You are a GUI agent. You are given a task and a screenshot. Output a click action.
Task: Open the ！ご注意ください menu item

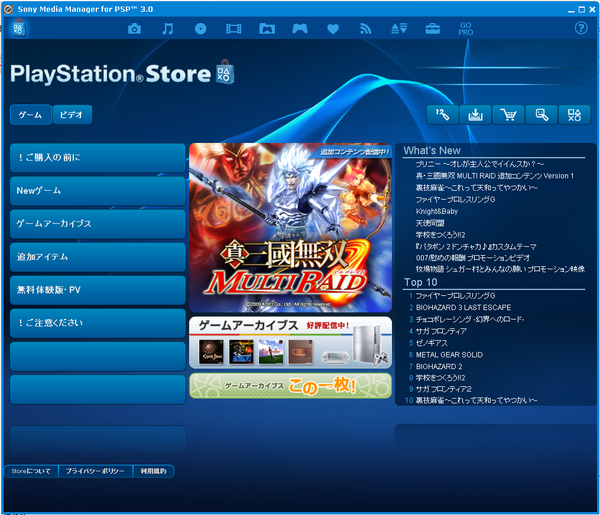(x=98, y=323)
